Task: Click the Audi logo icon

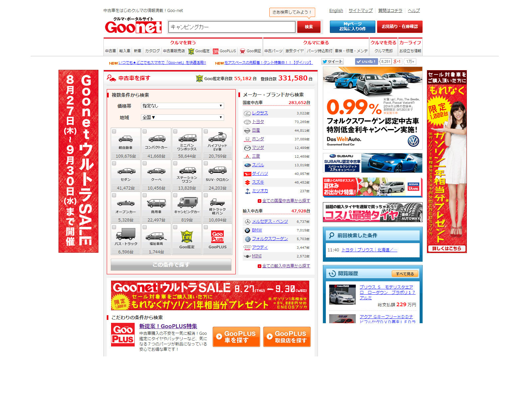Action: (247, 248)
